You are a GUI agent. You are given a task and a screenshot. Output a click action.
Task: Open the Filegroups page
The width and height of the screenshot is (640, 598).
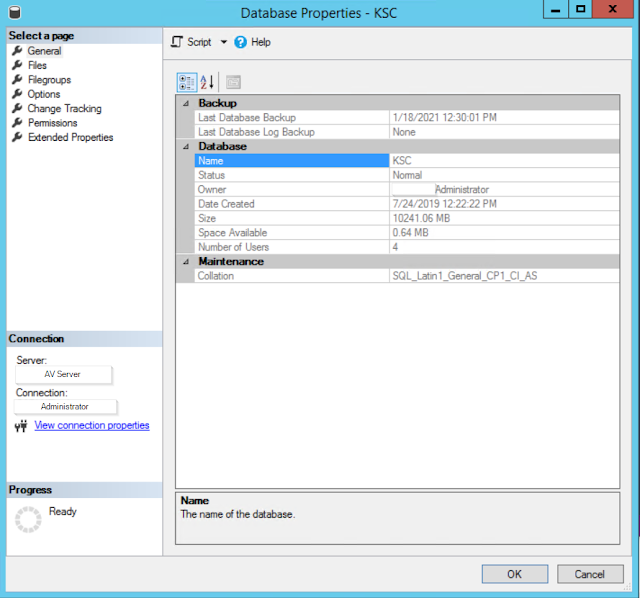pos(49,80)
